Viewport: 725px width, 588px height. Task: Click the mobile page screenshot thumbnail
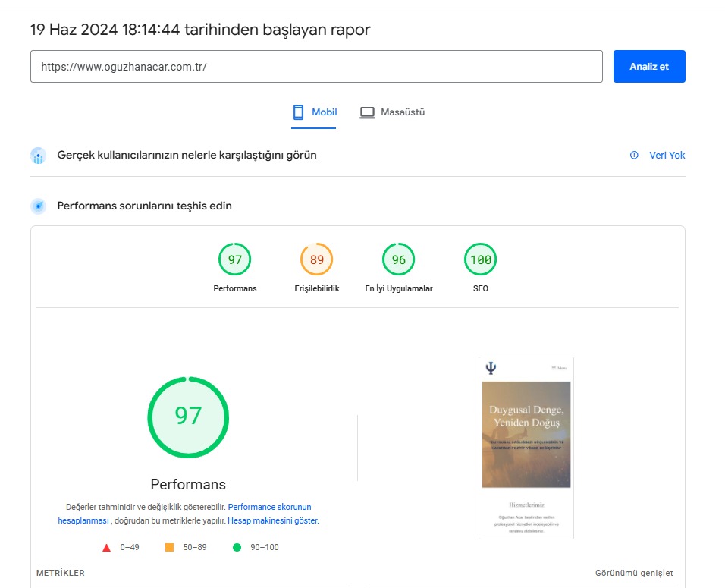coord(526,448)
